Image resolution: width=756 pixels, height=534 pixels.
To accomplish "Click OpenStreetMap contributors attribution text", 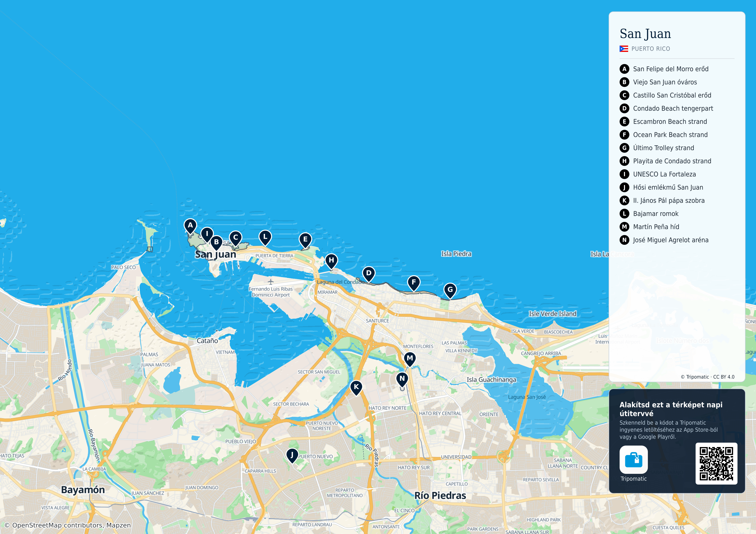I will coord(67,525).
